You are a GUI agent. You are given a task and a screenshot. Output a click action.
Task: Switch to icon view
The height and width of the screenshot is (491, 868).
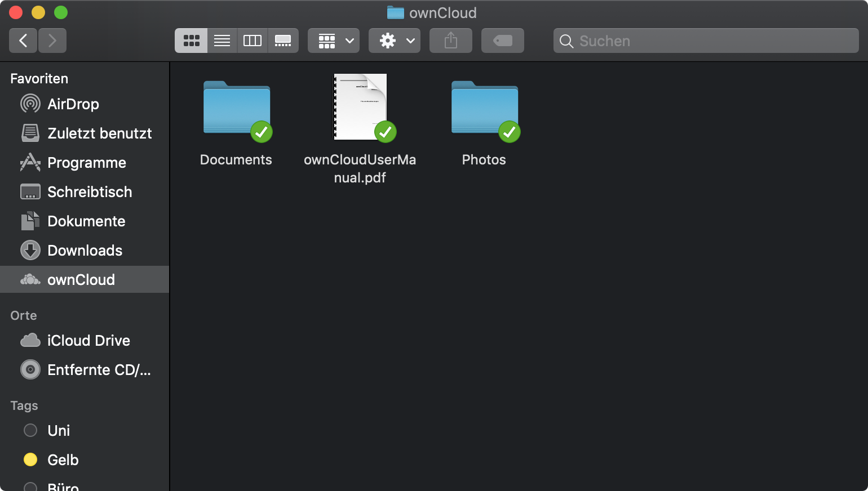[x=191, y=41]
